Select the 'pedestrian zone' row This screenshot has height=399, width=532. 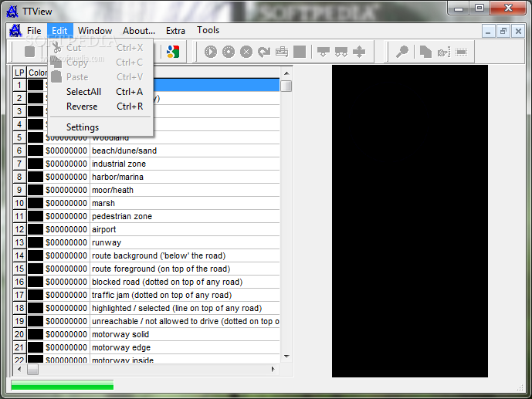[146, 216]
